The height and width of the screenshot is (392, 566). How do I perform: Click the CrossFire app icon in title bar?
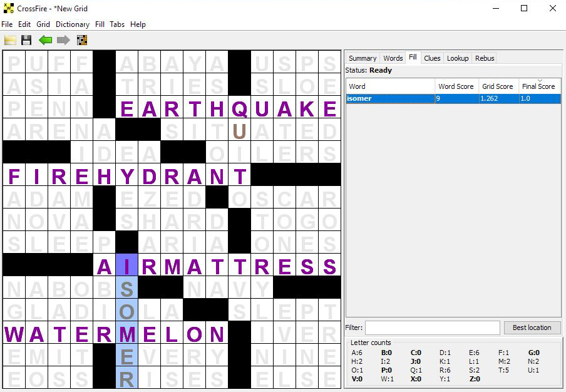[9, 9]
